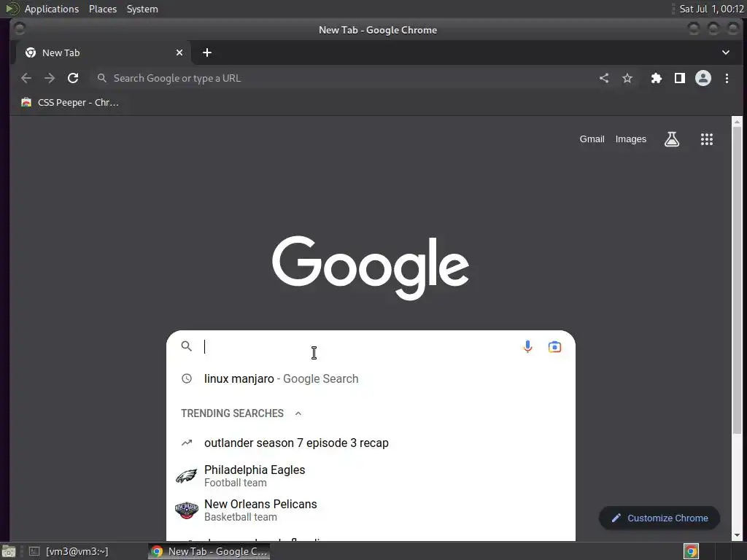
Task: Open the Places menu
Action: click(102, 9)
